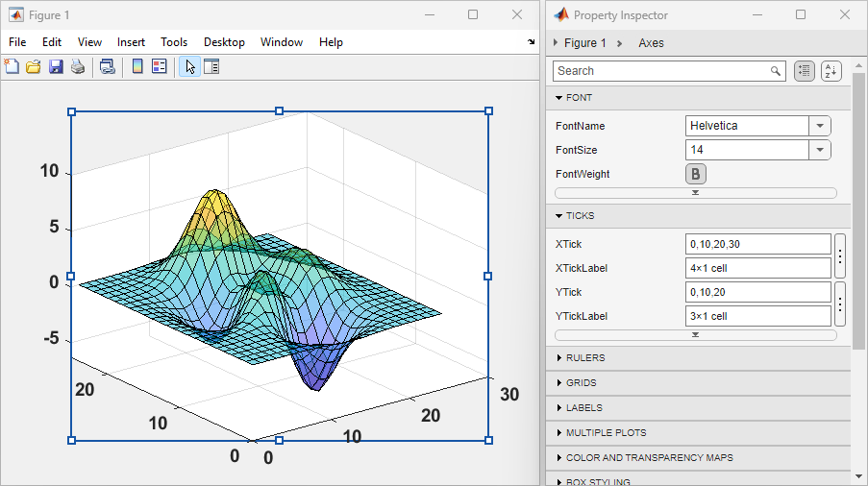The width and height of the screenshot is (868, 486).
Task: Open the Edit menu
Action: 52,42
